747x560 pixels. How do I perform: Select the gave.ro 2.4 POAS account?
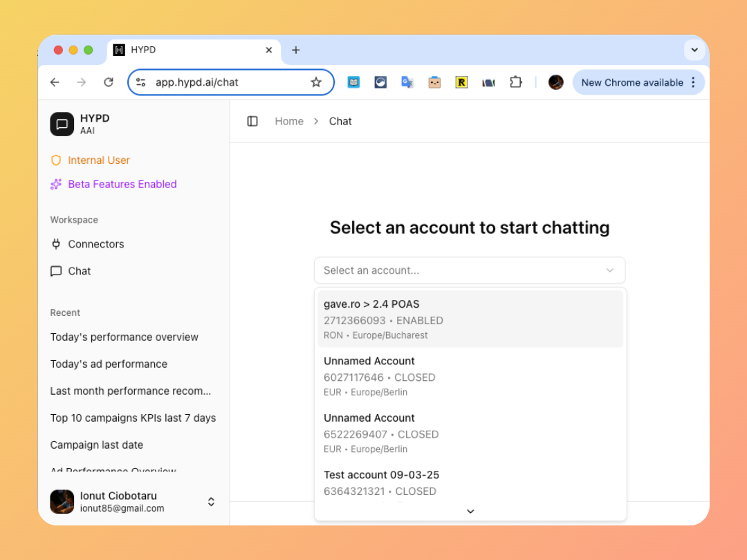click(x=470, y=318)
